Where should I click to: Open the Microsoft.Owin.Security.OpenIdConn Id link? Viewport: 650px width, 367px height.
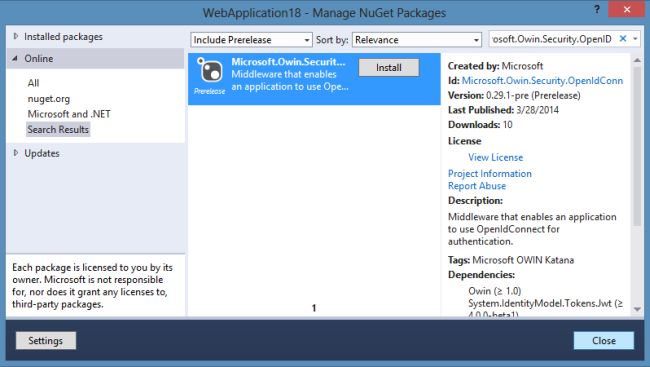click(542, 80)
